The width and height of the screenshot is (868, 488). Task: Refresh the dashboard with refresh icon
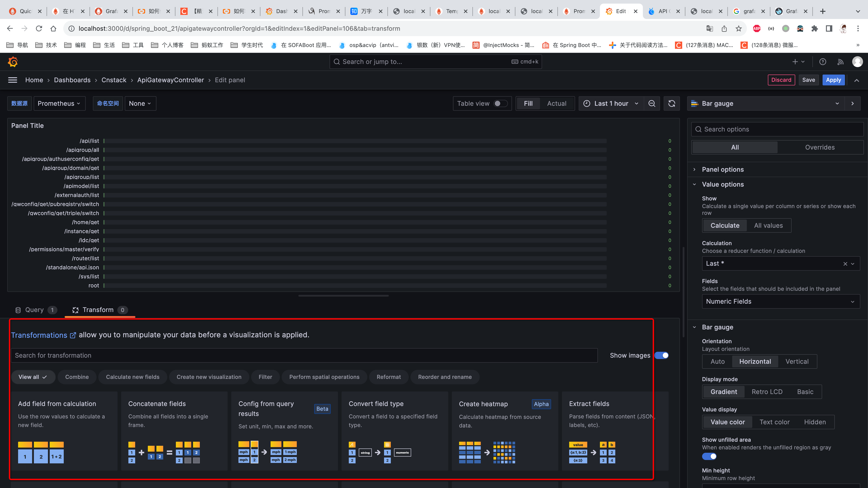pyautogui.click(x=672, y=103)
